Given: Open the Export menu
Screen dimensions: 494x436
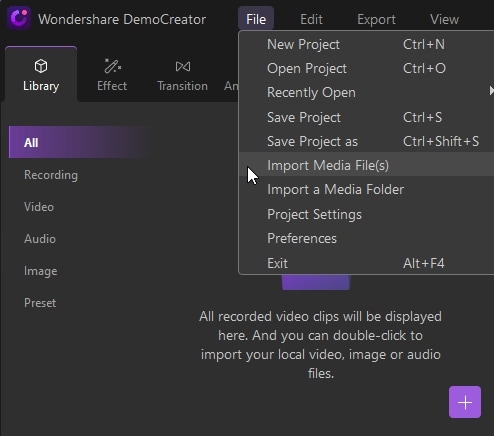Looking at the screenshot, I should (376, 19).
